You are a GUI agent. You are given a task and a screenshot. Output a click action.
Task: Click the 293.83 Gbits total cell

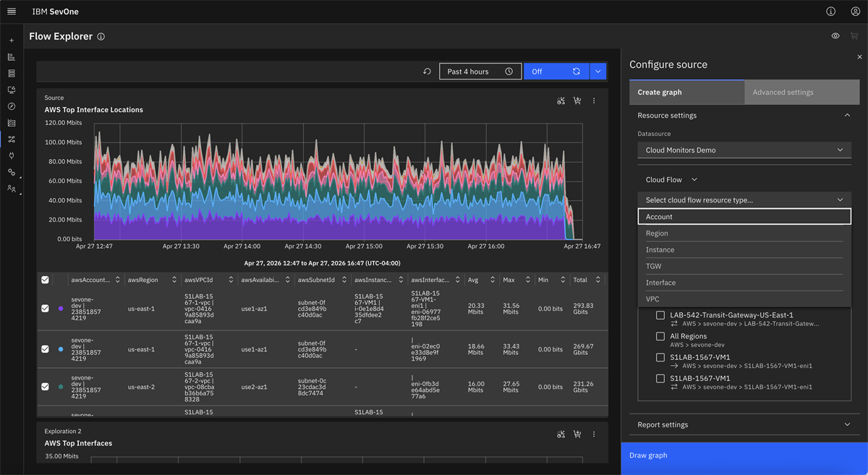click(x=583, y=309)
